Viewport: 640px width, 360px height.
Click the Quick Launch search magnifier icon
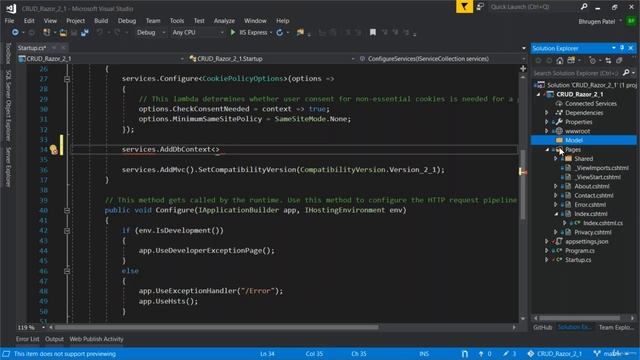[584, 7]
